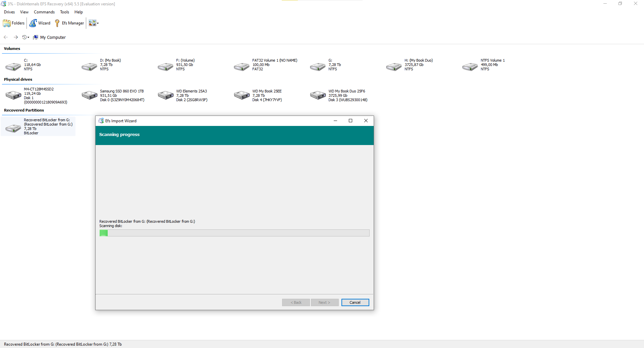
Task: Select the Recovered BitLocker partition icon
Action: click(x=13, y=128)
